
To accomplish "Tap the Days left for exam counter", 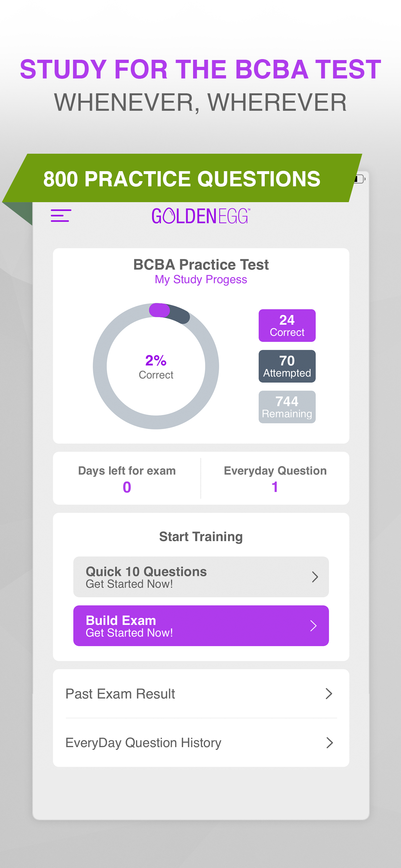I will click(x=127, y=479).
